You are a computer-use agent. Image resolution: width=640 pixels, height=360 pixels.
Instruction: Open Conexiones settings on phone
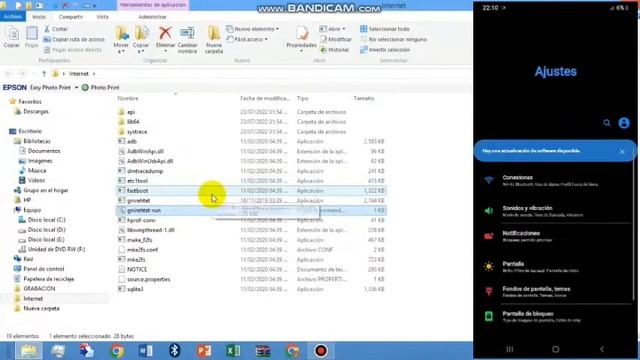pyautogui.click(x=556, y=180)
